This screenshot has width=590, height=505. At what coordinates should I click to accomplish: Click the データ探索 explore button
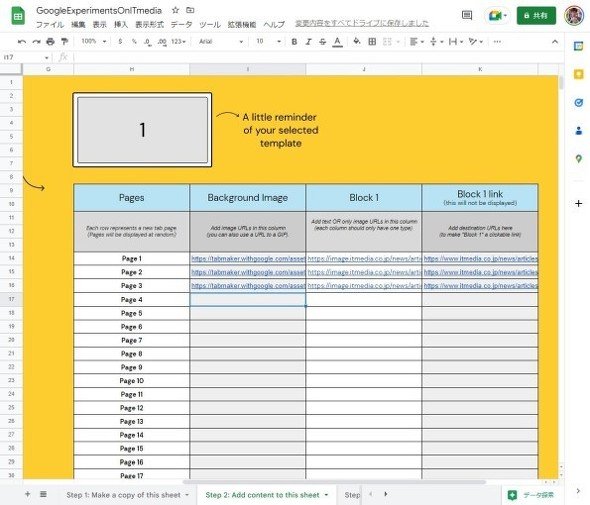(531, 495)
